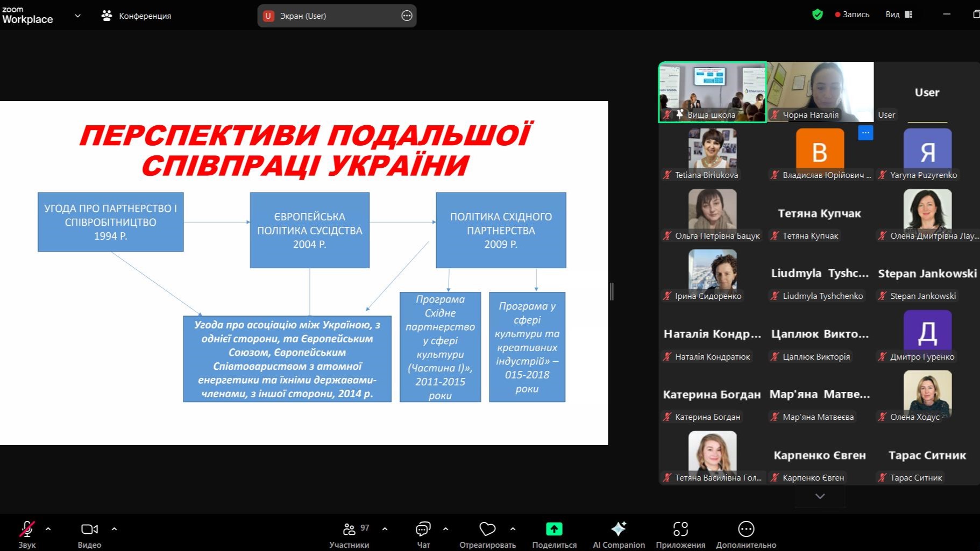Open the Приложения apps icon
Screen dimensions: 980x551
point(680,529)
